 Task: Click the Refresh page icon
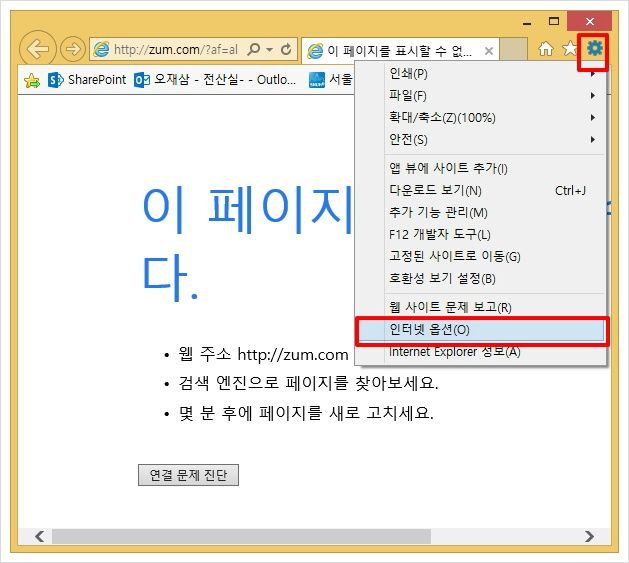286,49
